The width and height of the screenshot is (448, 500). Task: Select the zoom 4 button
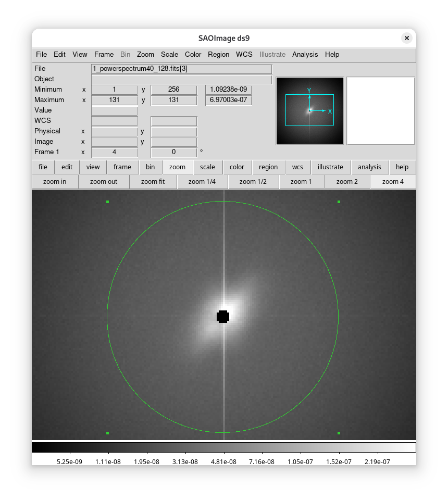(x=393, y=182)
